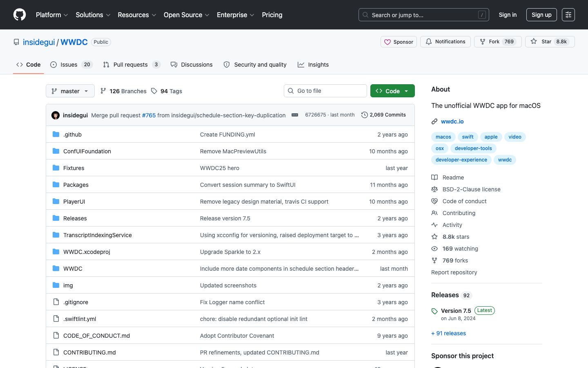
Task: Open the WWDC.xcodeproj folder
Action: coord(87,252)
